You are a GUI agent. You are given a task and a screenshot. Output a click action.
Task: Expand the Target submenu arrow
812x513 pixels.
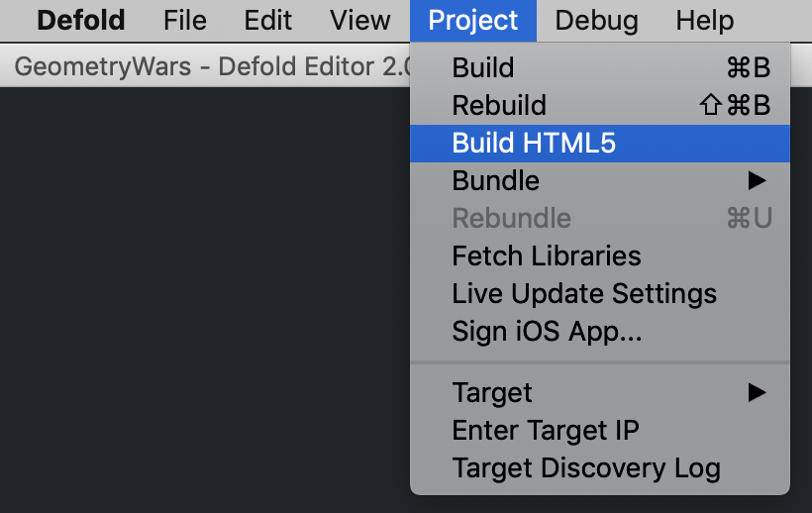coord(757,392)
